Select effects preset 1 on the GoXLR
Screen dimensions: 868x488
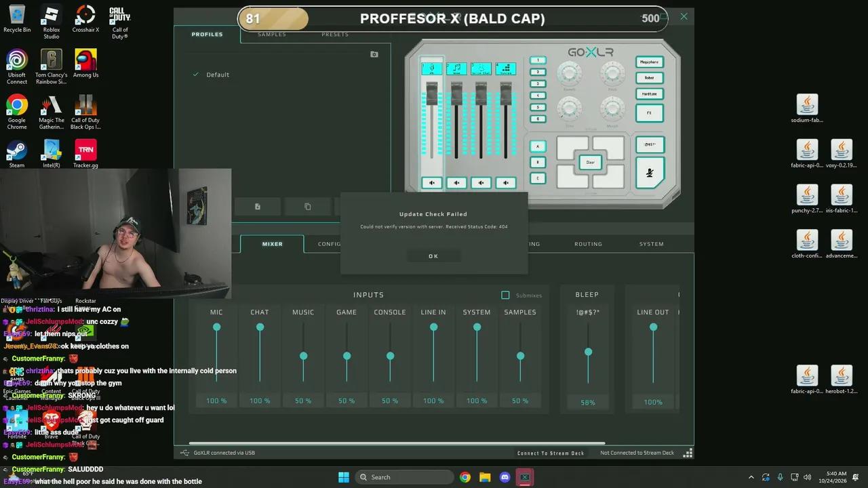(538, 60)
